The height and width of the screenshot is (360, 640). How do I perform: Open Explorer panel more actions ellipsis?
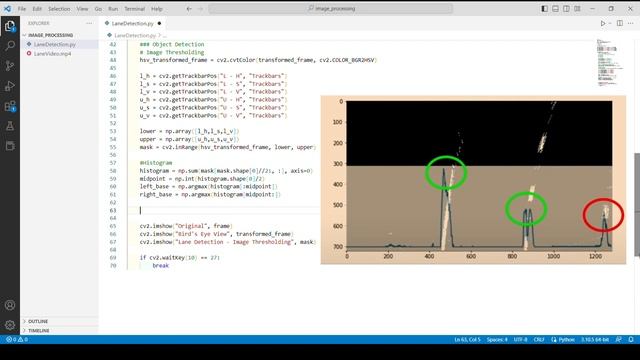tap(89, 23)
